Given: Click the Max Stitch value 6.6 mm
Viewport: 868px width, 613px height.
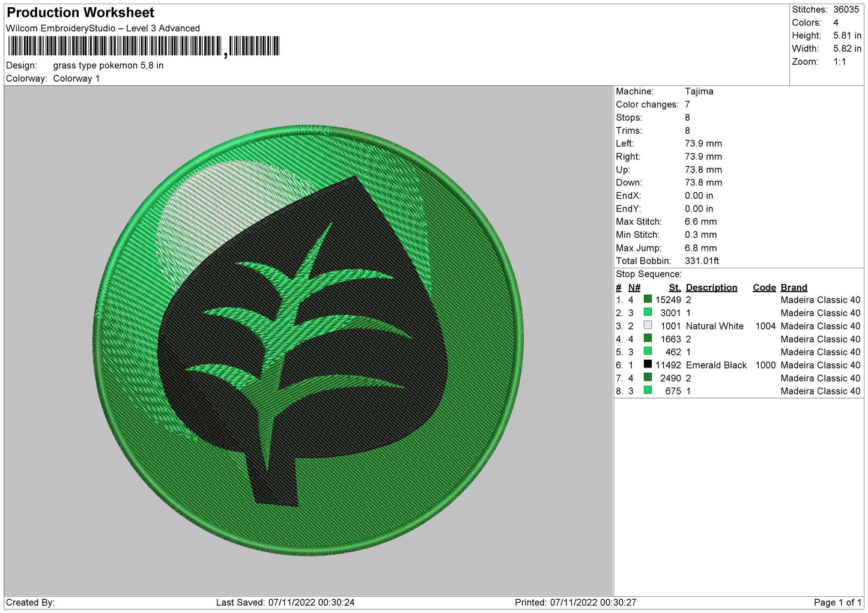Looking at the screenshot, I should coord(700,222).
